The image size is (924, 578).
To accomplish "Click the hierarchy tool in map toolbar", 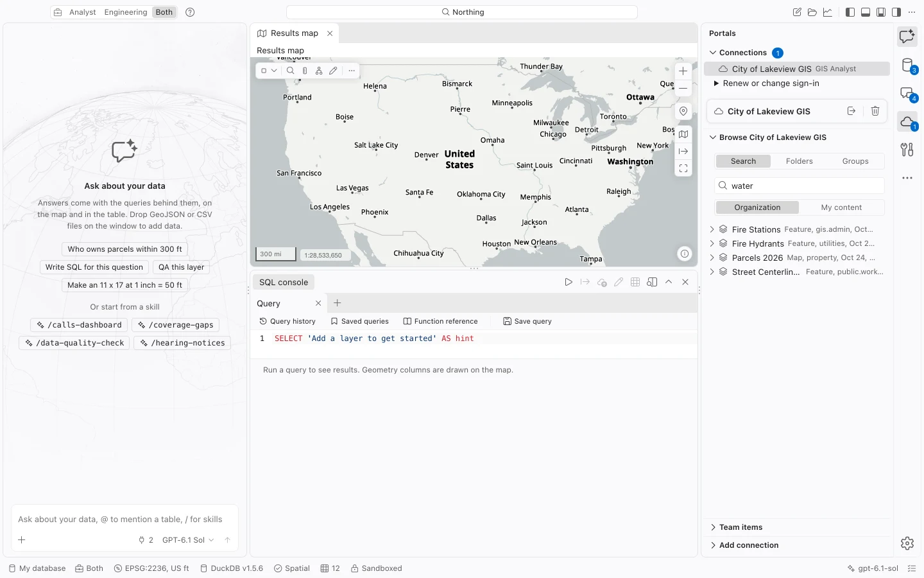I will coord(319,71).
